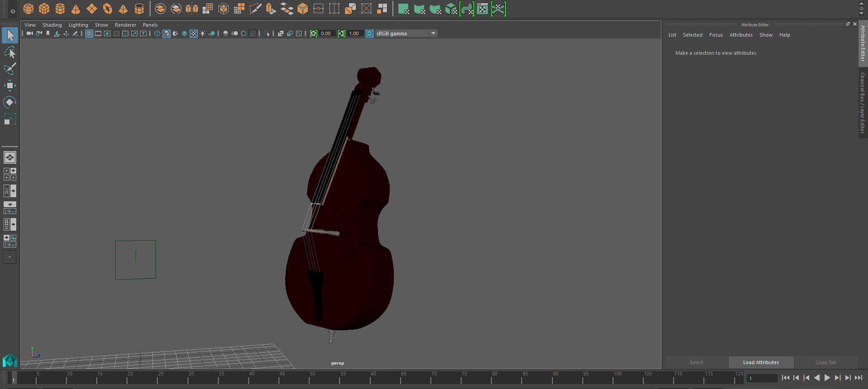The image size is (868, 389).
Task: Select the Lasso selection tool
Action: point(10,52)
